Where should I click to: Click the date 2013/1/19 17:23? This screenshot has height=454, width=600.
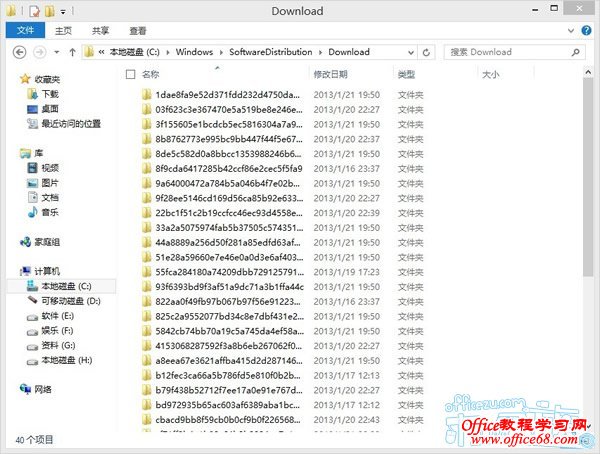point(347,272)
